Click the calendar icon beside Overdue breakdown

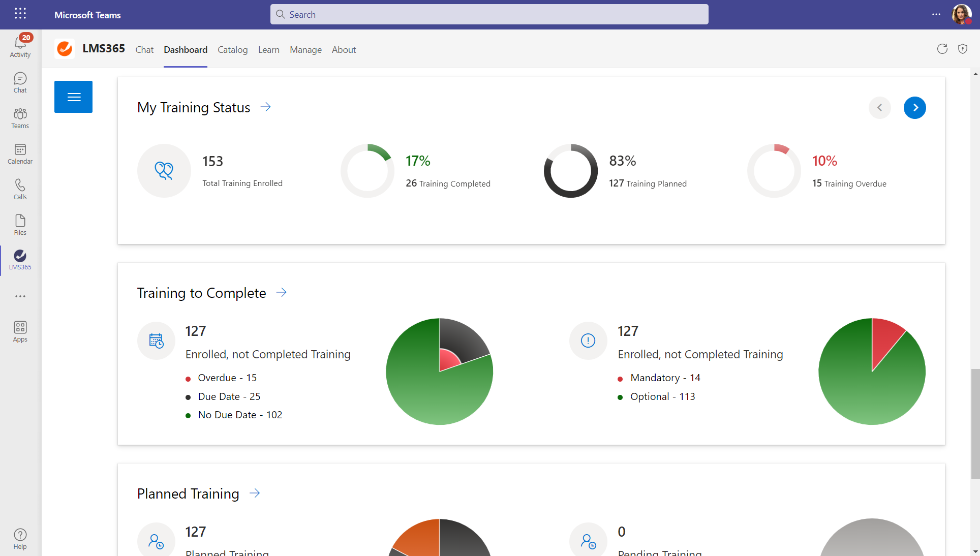tap(156, 341)
